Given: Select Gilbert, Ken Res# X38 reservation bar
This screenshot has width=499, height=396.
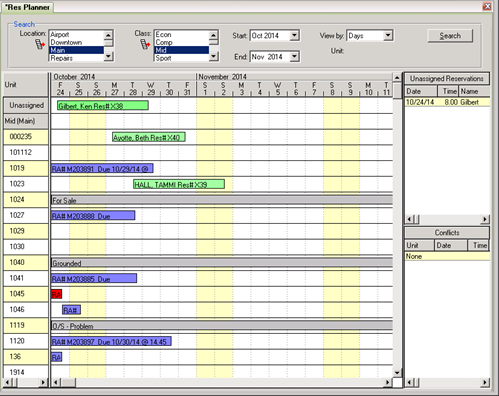Looking at the screenshot, I should 103,106.
